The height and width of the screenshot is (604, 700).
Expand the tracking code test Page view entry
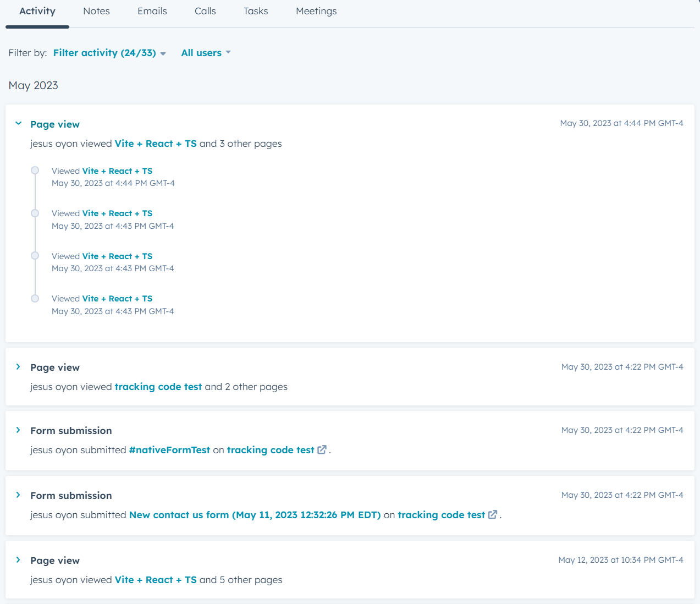(x=19, y=367)
